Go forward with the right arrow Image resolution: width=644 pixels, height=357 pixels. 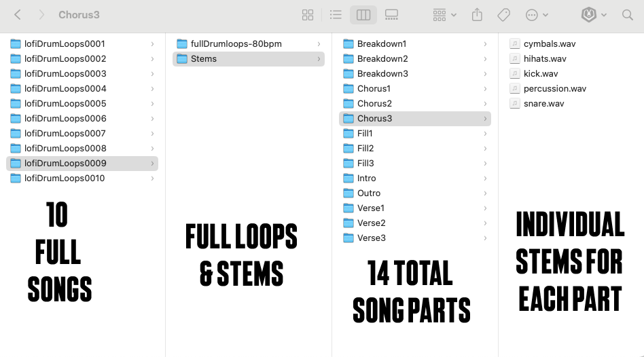pos(41,15)
